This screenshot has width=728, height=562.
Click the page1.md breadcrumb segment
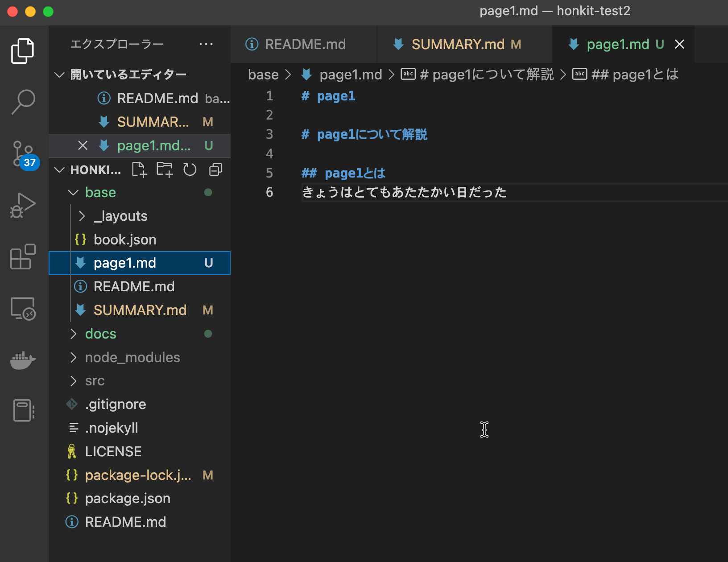342,74
